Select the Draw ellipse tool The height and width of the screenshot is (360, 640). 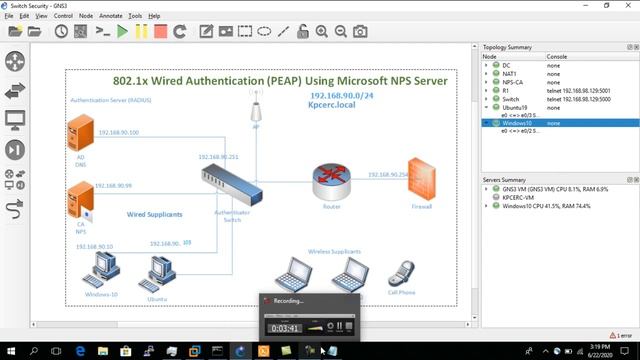tap(264, 31)
